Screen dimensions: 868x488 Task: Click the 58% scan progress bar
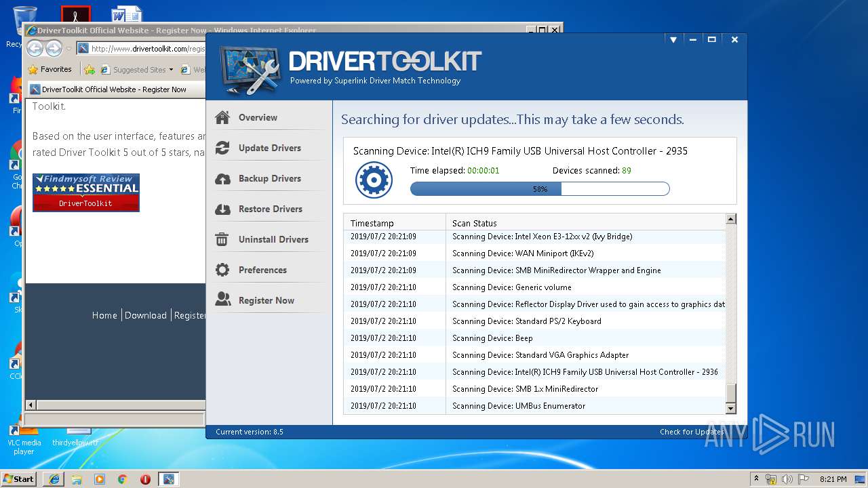[x=540, y=189]
